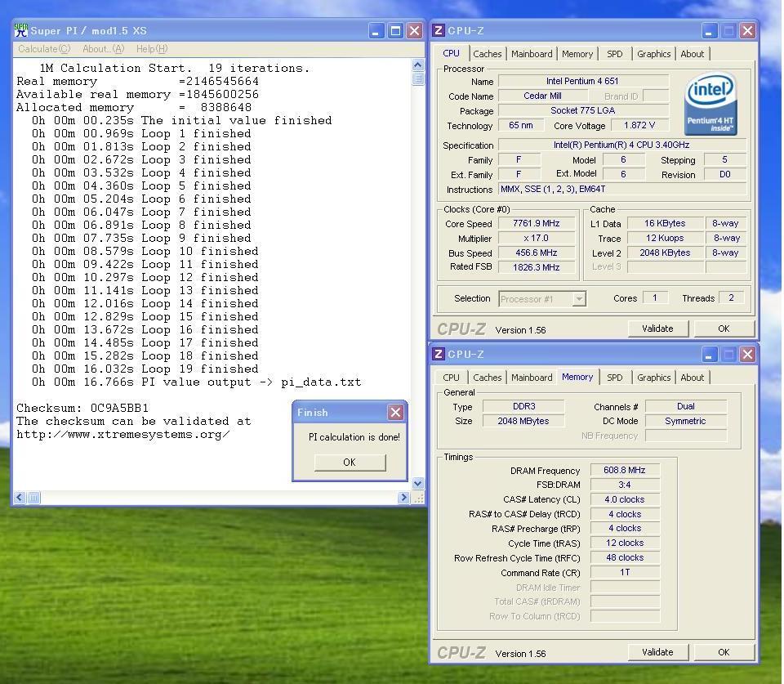784x684 pixels.
Task: Click the Rated FSB 1826.3 MHz value
Action: pyautogui.click(x=536, y=267)
